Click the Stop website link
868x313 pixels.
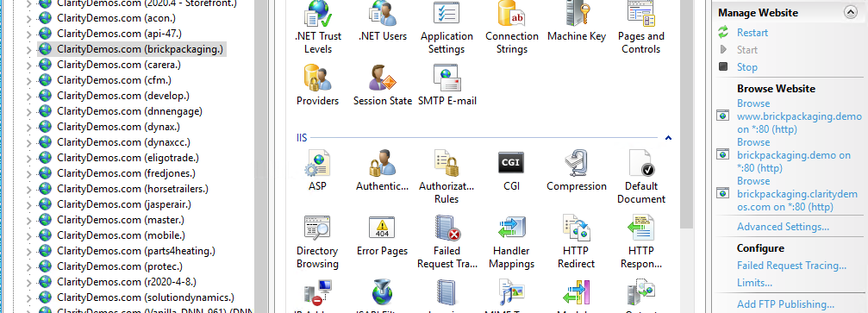point(746,67)
